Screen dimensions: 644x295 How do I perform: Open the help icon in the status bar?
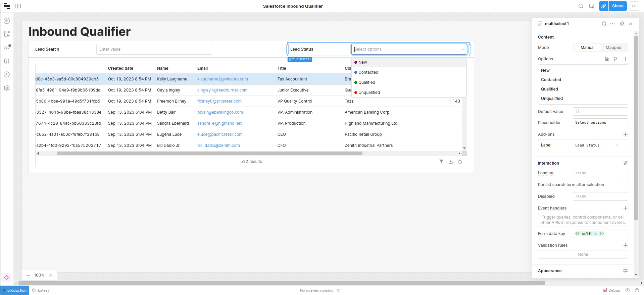637,290
